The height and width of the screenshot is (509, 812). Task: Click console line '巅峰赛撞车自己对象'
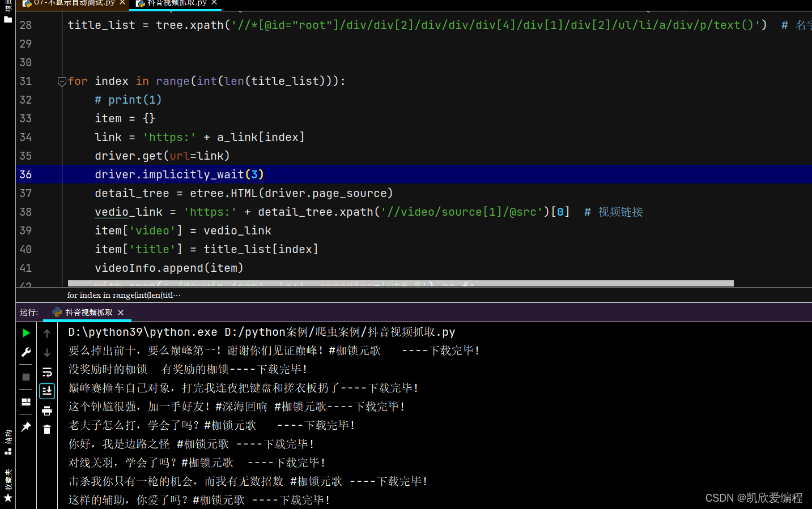pos(243,388)
